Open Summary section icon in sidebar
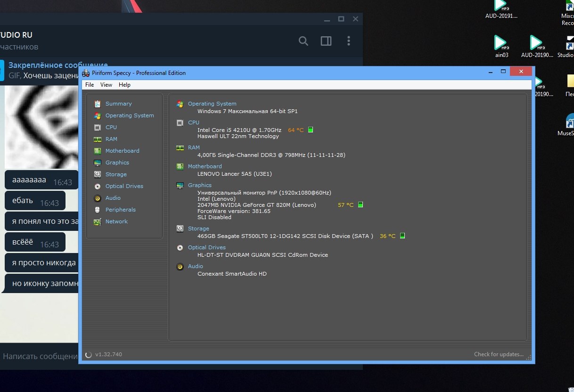This screenshot has width=574, height=392. (x=98, y=104)
